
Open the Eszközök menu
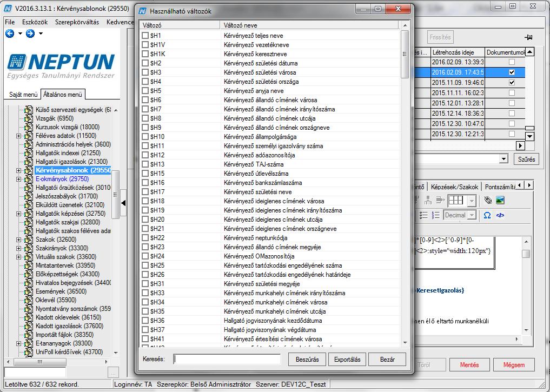coord(35,22)
